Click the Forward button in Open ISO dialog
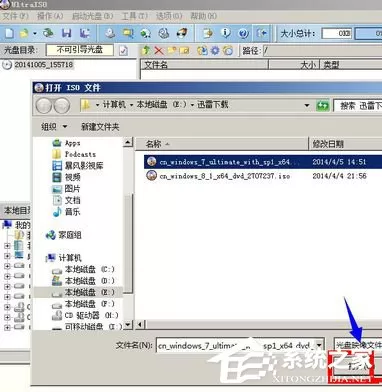 62,106
